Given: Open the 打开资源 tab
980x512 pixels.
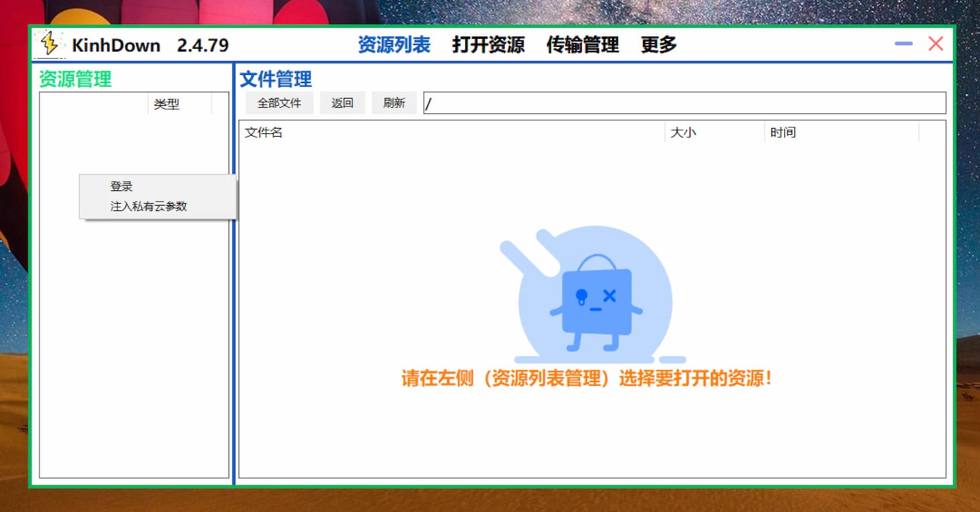Looking at the screenshot, I should coord(488,45).
